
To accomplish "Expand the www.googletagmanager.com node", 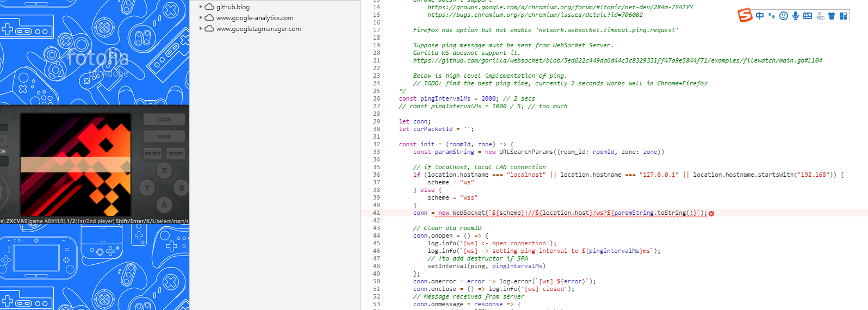I will [x=201, y=29].
